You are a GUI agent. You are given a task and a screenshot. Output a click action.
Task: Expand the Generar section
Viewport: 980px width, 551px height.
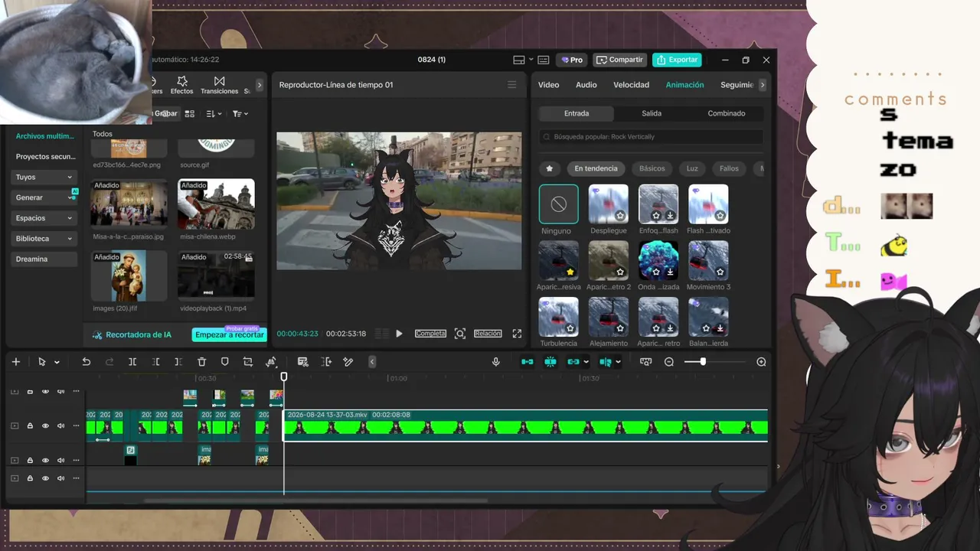(44, 197)
